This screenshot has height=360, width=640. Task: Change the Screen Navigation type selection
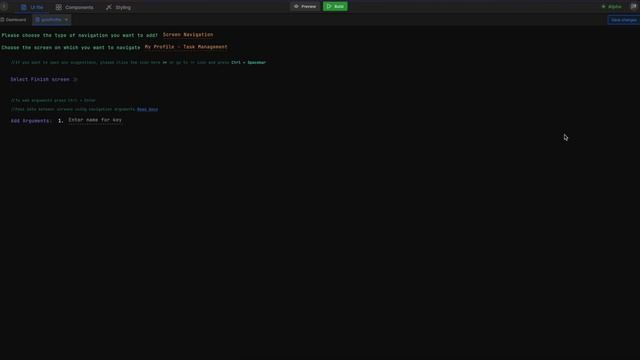click(x=188, y=35)
